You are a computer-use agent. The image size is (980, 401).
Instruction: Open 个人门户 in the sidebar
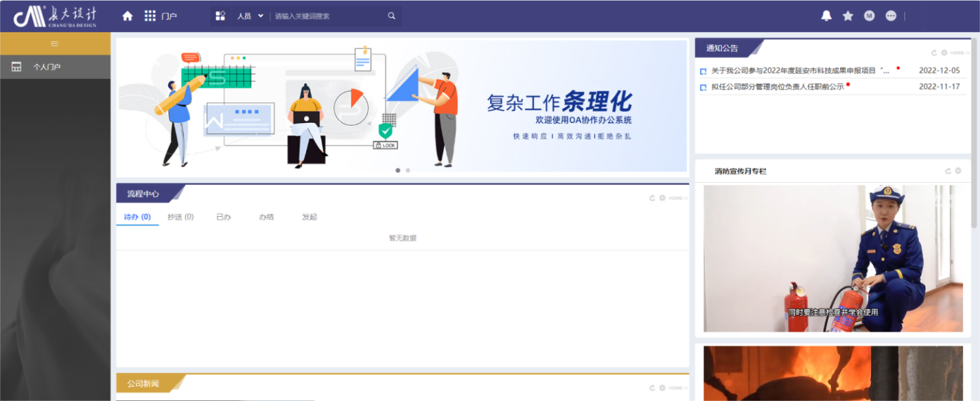pyautogui.click(x=47, y=67)
